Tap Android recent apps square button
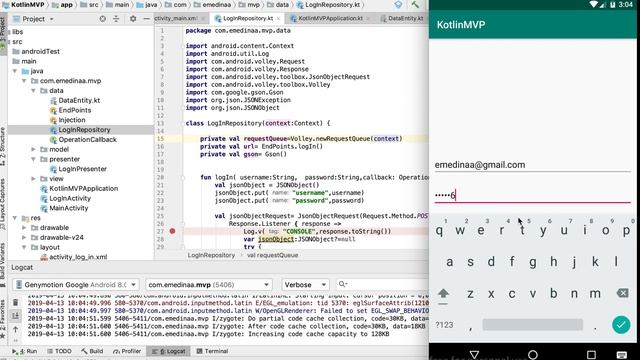This screenshot has width=640, height=360. tap(591, 354)
